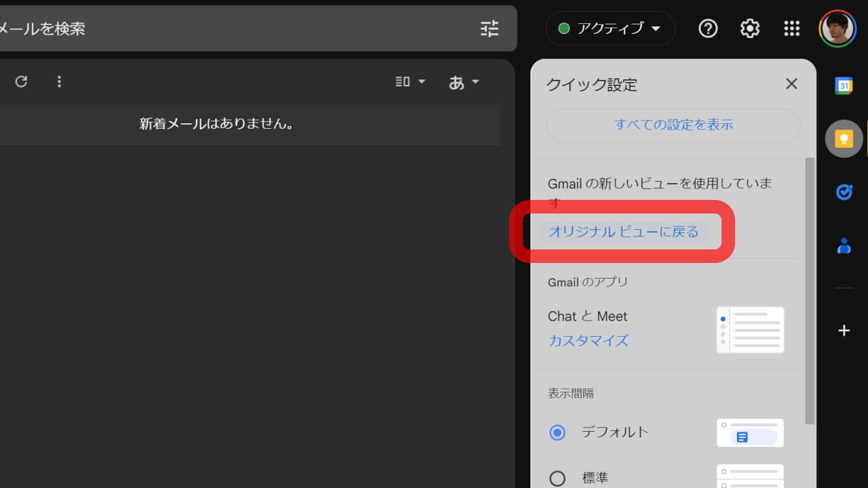
Task: Close the クイック設定 panel
Action: pyautogui.click(x=791, y=83)
